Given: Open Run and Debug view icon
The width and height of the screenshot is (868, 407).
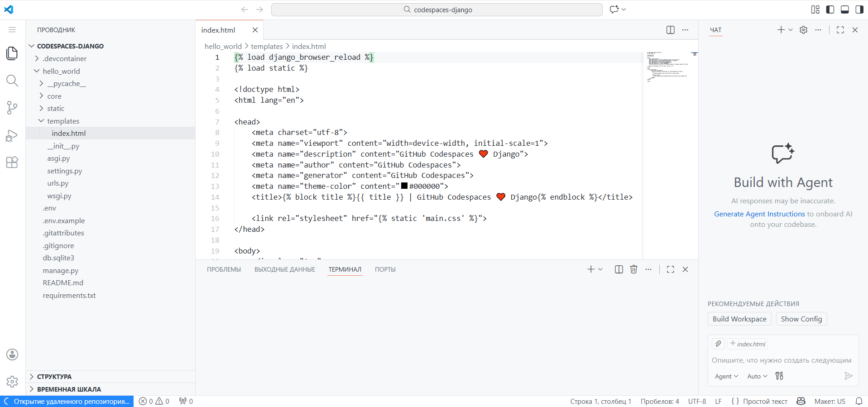Looking at the screenshot, I should click(12, 135).
